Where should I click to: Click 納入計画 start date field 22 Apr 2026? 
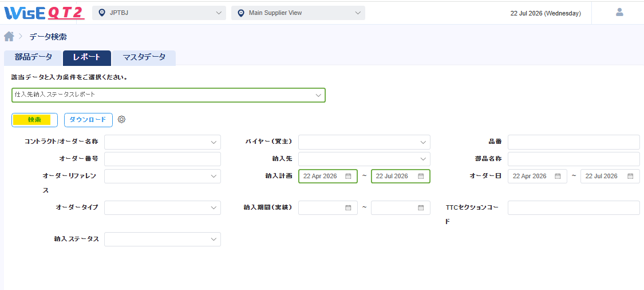328,176
